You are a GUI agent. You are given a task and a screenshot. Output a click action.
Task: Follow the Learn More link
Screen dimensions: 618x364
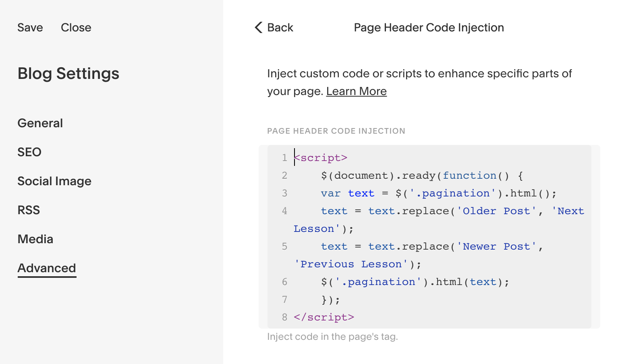(357, 91)
